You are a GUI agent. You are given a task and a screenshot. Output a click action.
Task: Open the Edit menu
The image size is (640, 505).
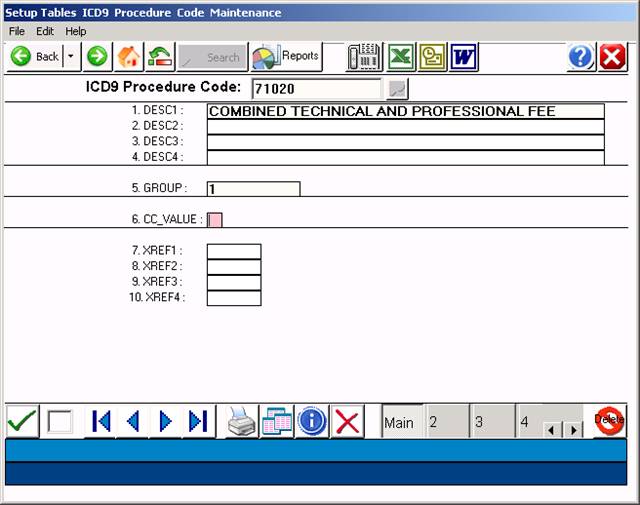[45, 31]
